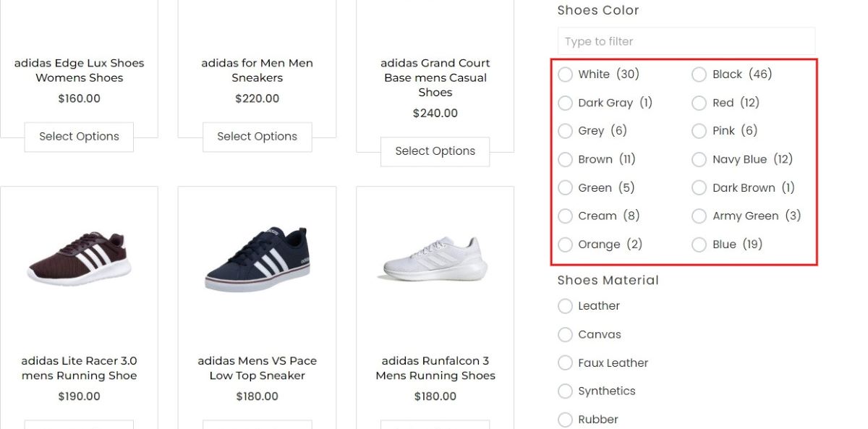Image resolution: width=868 pixels, height=429 pixels.
Task: Open Select Options for adidas Grand Court
Action: point(435,151)
